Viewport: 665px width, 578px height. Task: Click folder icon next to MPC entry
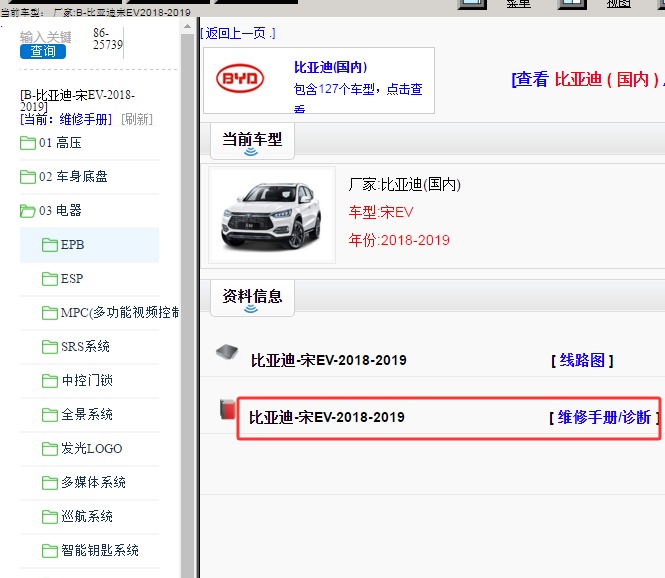(50, 313)
